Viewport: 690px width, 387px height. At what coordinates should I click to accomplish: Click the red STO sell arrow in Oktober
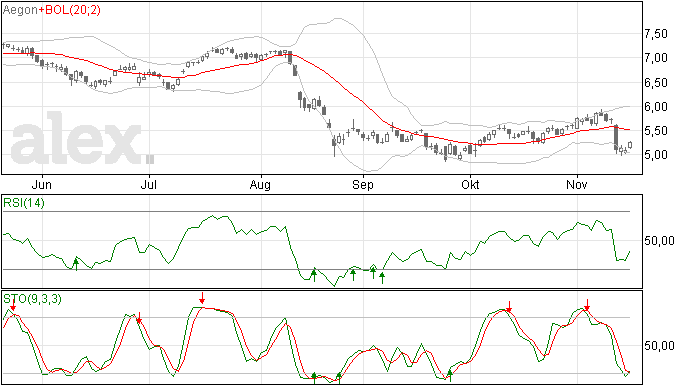tap(509, 307)
